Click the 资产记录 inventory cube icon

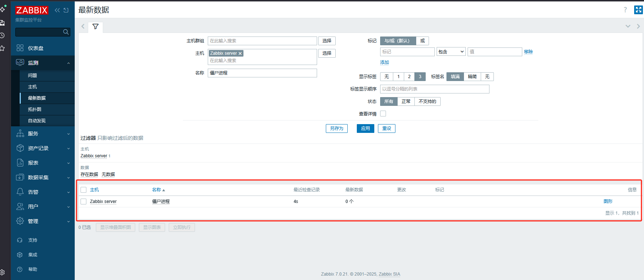(x=20, y=148)
